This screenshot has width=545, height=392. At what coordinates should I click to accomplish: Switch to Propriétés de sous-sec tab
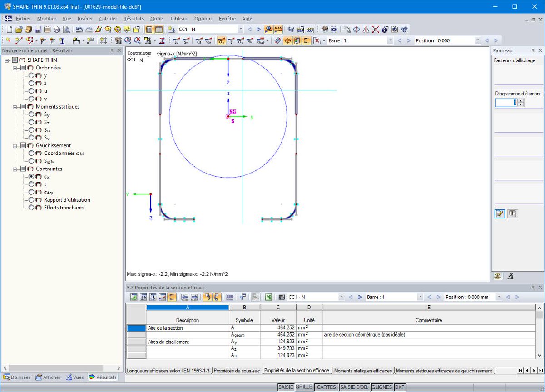pyautogui.click(x=237, y=371)
